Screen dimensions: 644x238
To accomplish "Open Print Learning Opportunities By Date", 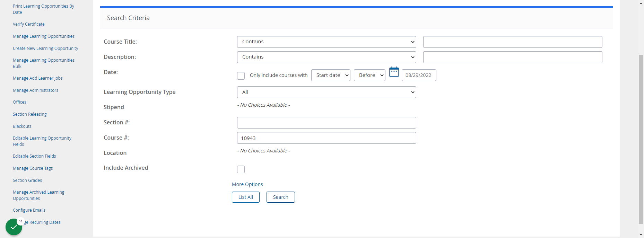I will click(43, 9).
